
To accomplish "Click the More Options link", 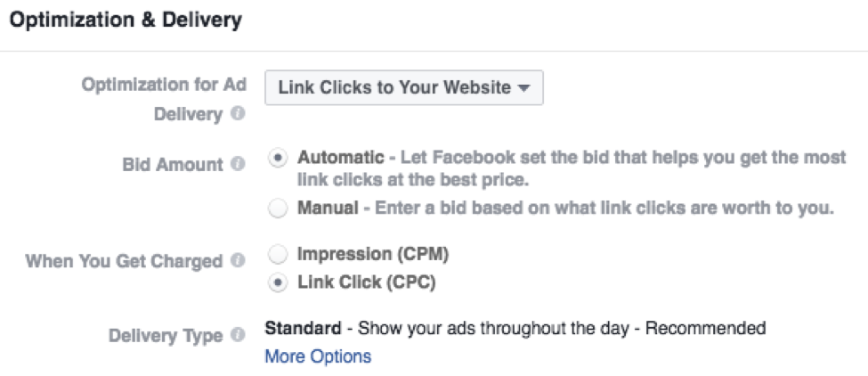I will (319, 356).
